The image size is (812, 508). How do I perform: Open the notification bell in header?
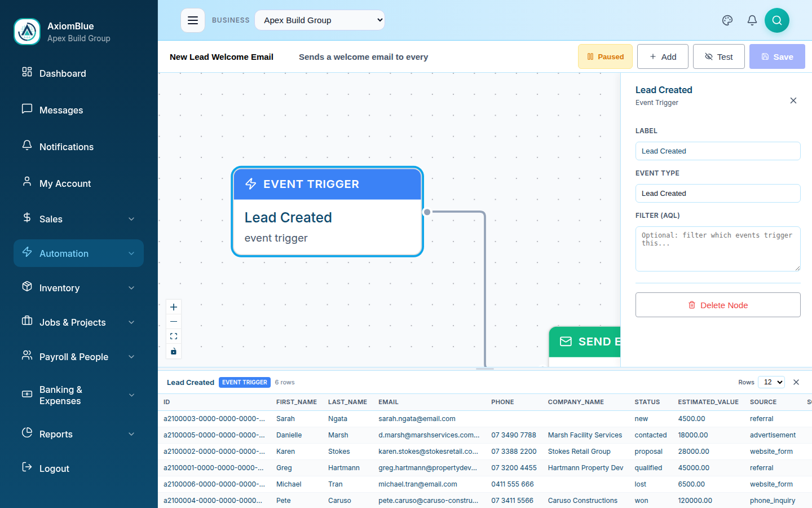coord(752,20)
